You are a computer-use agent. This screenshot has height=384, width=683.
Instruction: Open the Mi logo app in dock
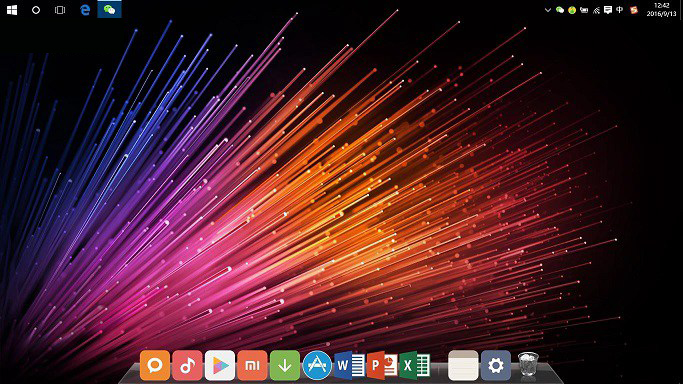pyautogui.click(x=252, y=365)
